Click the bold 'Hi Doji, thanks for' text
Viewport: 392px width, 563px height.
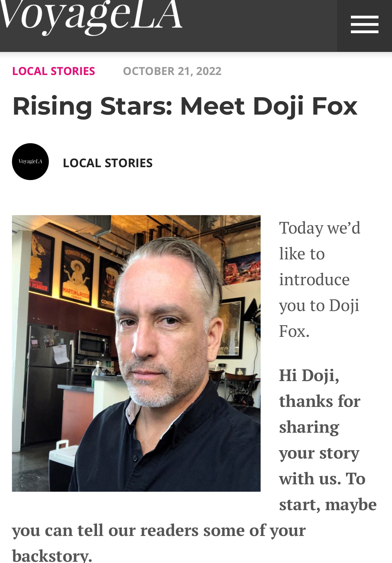(x=320, y=388)
